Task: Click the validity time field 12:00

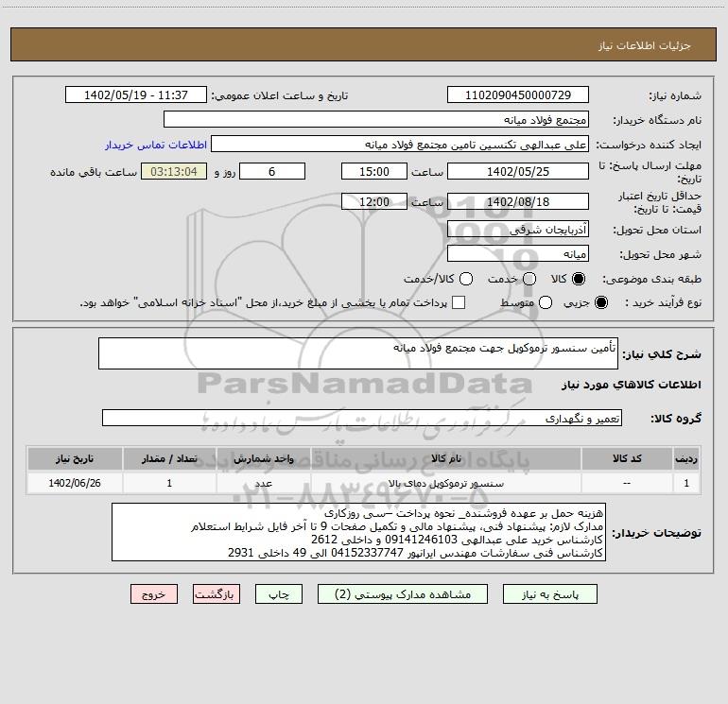Action: pyautogui.click(x=374, y=201)
